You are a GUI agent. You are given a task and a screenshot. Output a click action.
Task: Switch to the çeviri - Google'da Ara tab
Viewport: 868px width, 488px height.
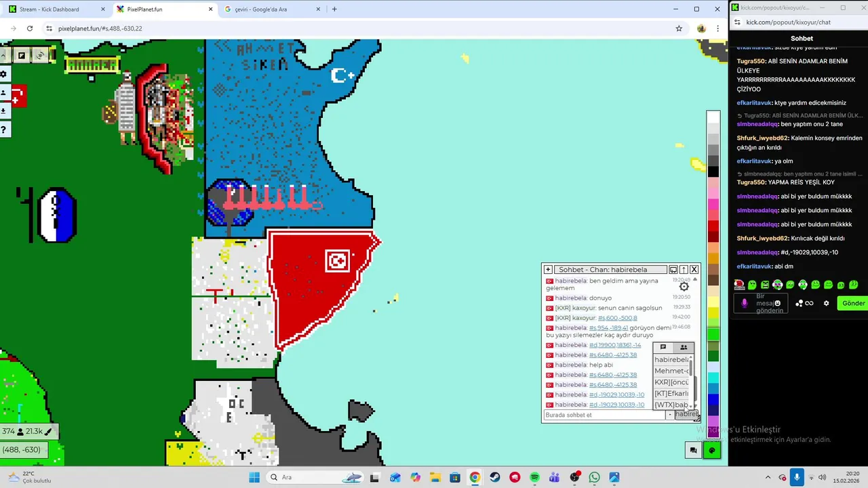(x=271, y=9)
